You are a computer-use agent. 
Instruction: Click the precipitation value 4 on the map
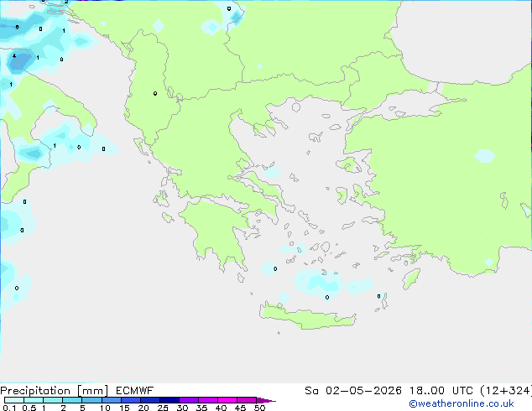coord(14,56)
